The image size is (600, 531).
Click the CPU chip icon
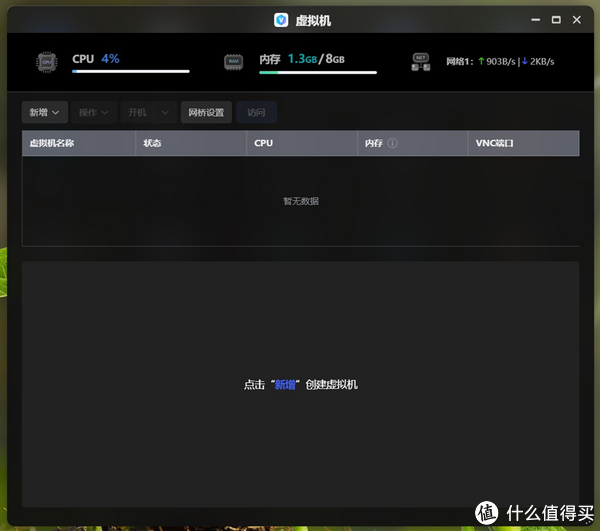click(47, 62)
